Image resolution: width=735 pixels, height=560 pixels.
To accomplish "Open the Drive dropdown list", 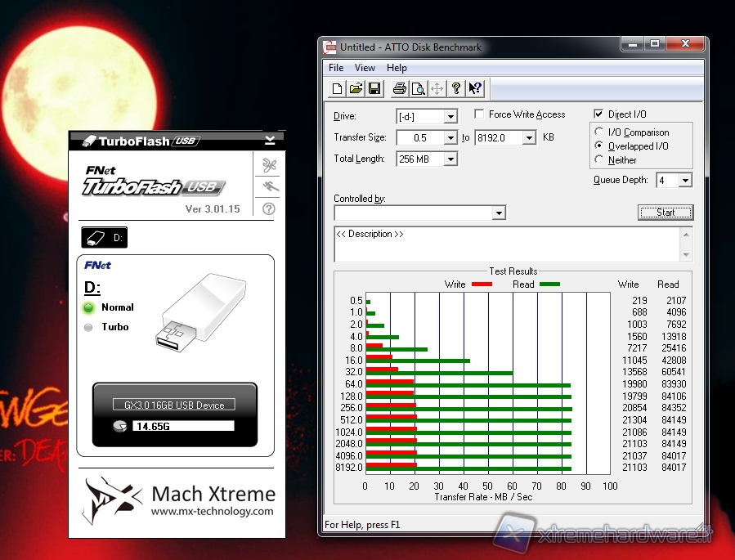I will [x=450, y=117].
